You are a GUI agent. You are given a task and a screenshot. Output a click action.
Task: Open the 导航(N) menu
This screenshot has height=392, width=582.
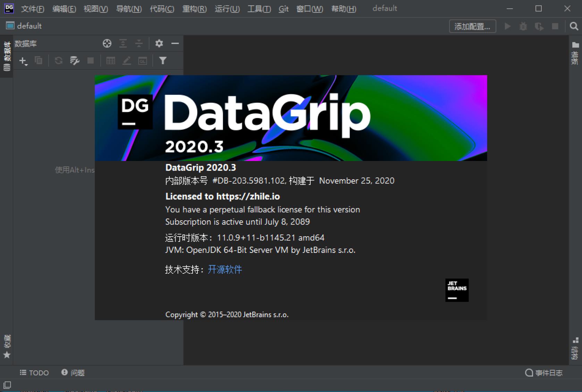(x=129, y=9)
